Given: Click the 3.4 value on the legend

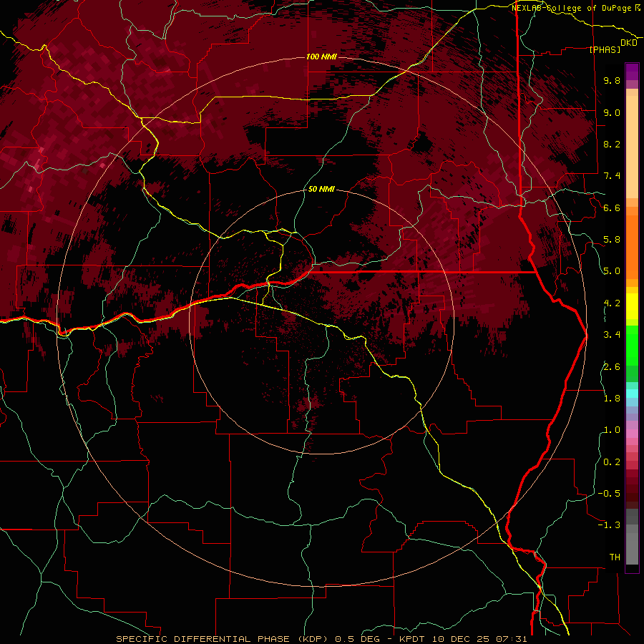Looking at the screenshot, I should (612, 335).
